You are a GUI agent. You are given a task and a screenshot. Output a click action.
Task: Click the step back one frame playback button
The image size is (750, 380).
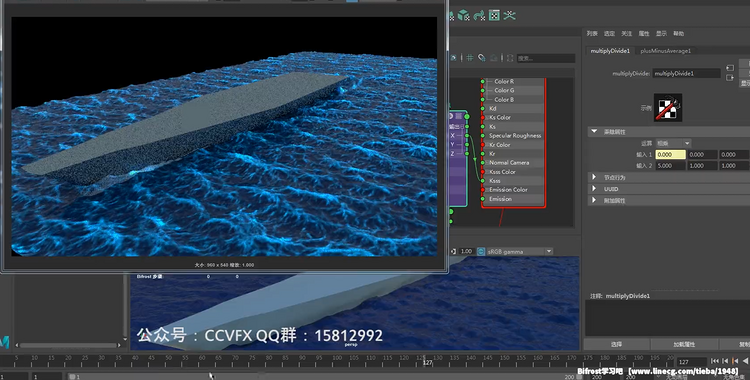(x=725, y=361)
